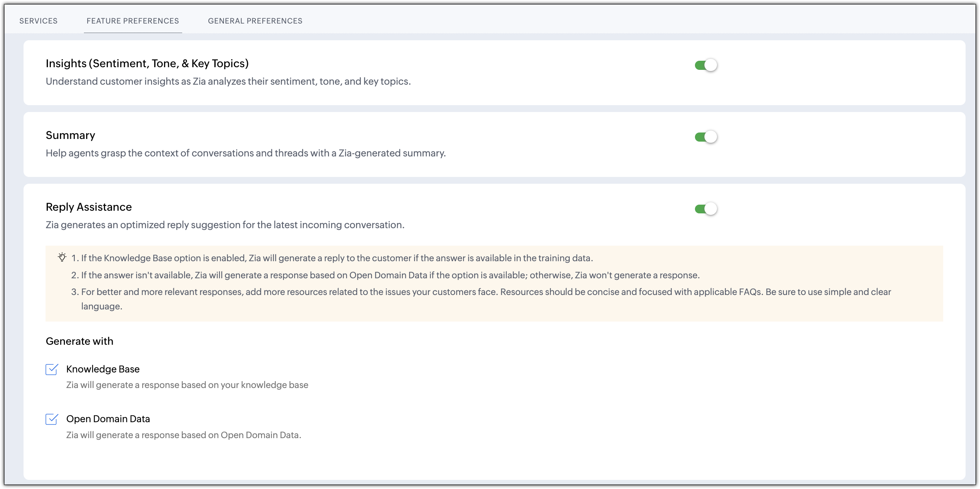Click 'Understand customer insights as Zia analyzes' description
Image resolution: width=980 pixels, height=489 pixels.
(228, 81)
